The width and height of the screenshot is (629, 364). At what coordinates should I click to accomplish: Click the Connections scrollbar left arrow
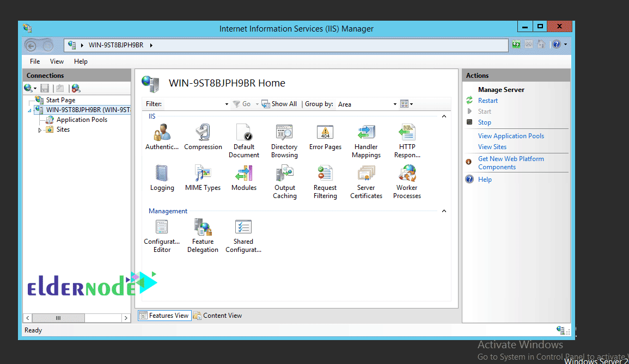click(28, 318)
